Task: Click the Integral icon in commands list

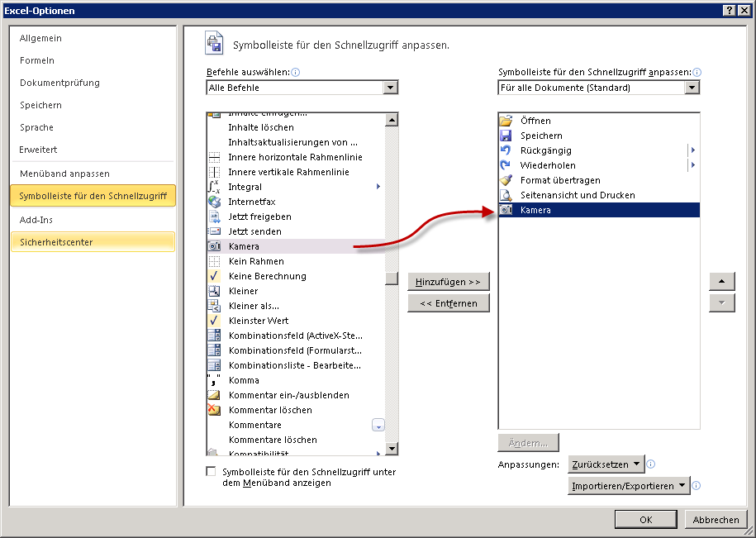Action: 214,187
